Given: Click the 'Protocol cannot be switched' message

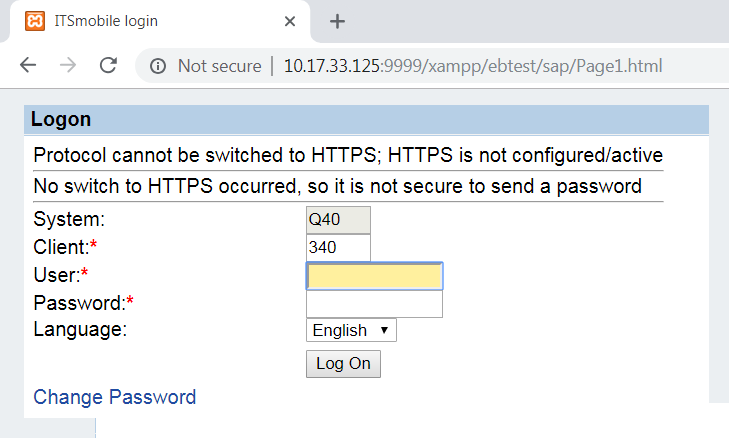Looking at the screenshot, I should click(347, 156).
